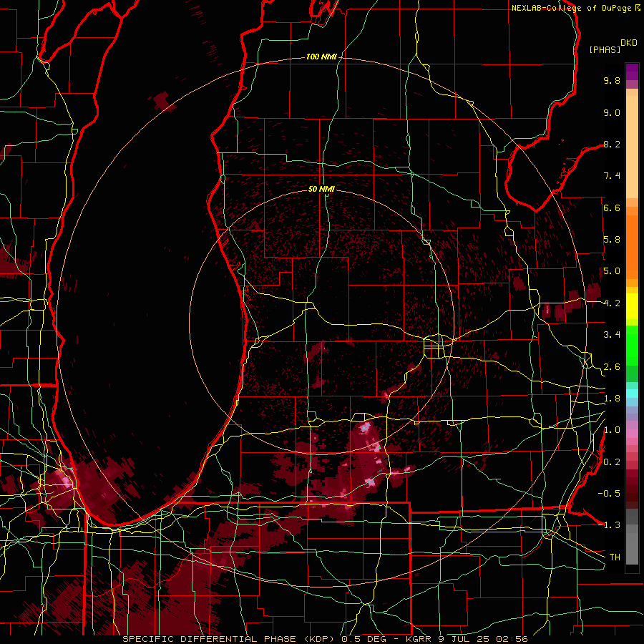Screen dimensions: 644x644
Task: Select the 6.6 scale value
Action: pos(612,208)
